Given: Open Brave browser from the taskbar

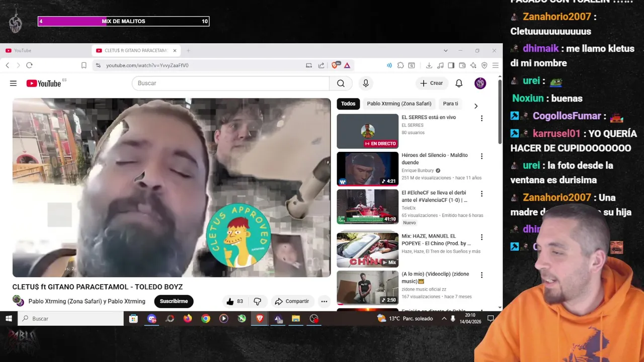Looking at the screenshot, I should 260,318.
